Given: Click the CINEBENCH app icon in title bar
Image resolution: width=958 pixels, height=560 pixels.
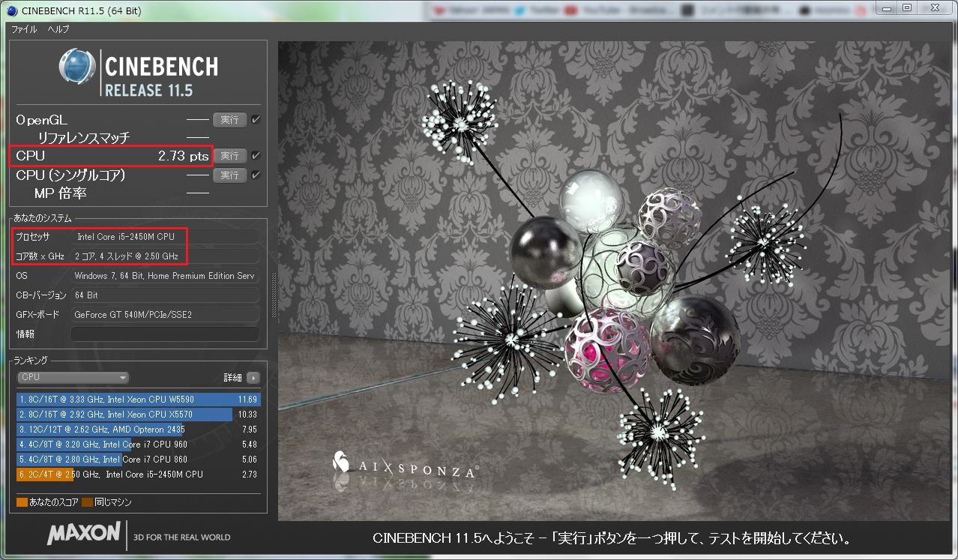Looking at the screenshot, I should [x=11, y=10].
